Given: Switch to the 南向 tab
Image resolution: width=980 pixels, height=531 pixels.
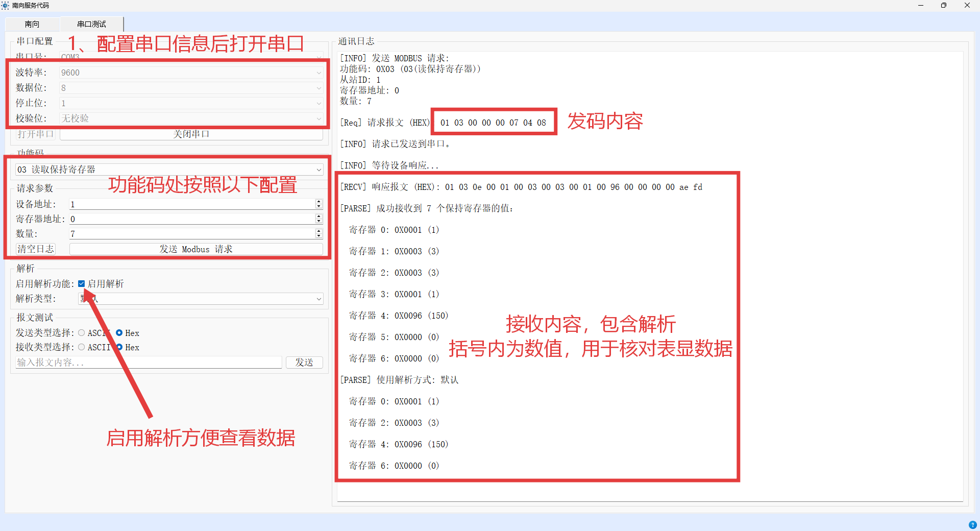Looking at the screenshot, I should [32, 24].
